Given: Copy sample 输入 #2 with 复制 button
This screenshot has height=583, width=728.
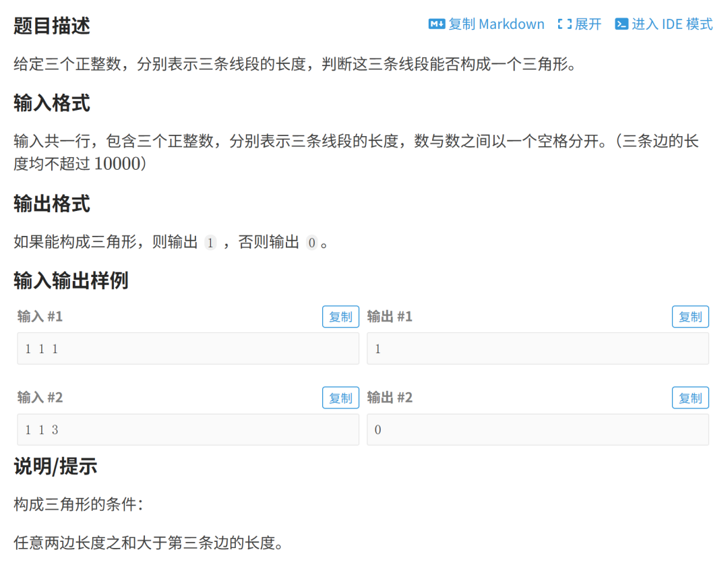Looking at the screenshot, I should 340,398.
